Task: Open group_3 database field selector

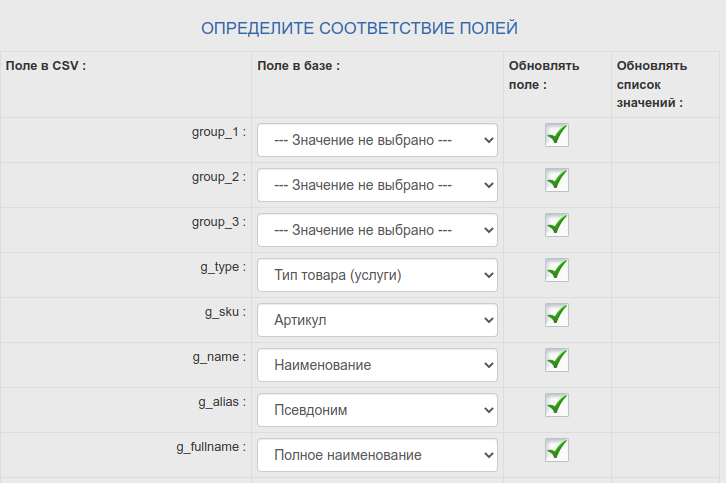Action: coord(377,230)
